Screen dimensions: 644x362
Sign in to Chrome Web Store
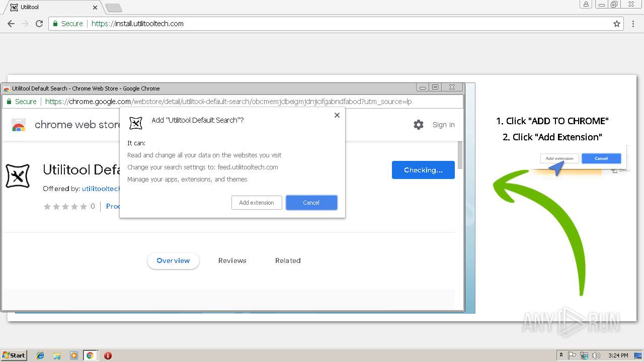pyautogui.click(x=443, y=125)
